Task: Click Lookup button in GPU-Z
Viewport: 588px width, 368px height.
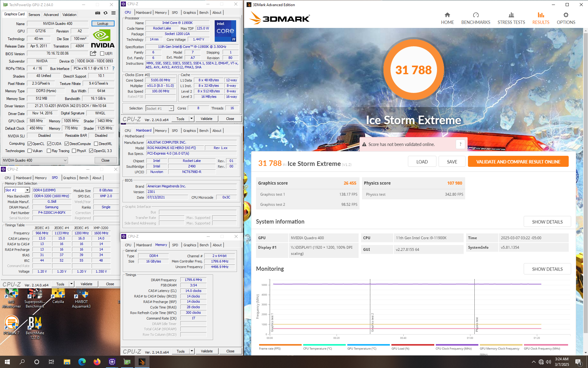Action: coord(103,23)
